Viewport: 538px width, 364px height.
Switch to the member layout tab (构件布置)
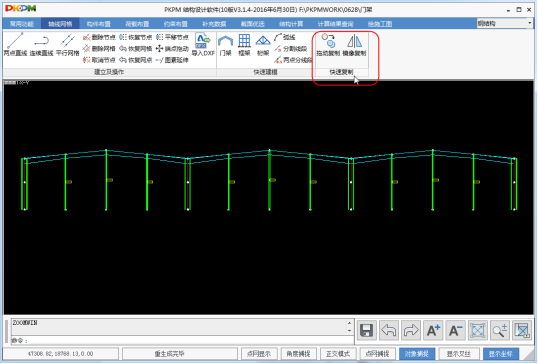click(98, 24)
